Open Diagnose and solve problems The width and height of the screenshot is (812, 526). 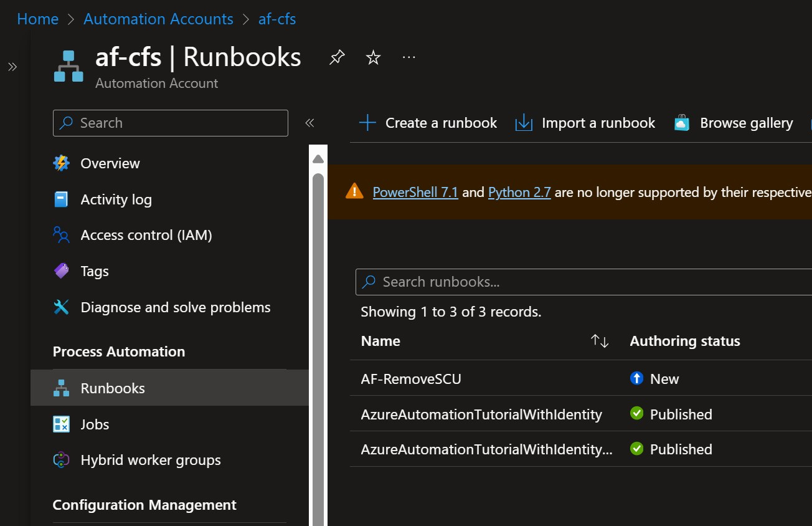[x=176, y=307]
